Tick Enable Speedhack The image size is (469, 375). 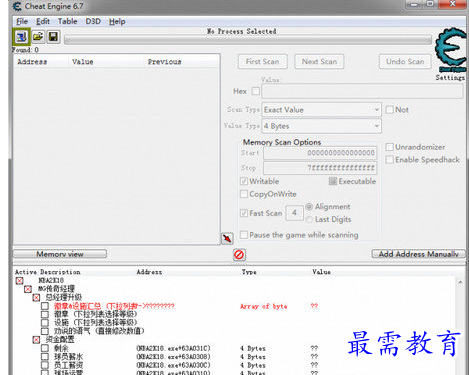tap(389, 160)
